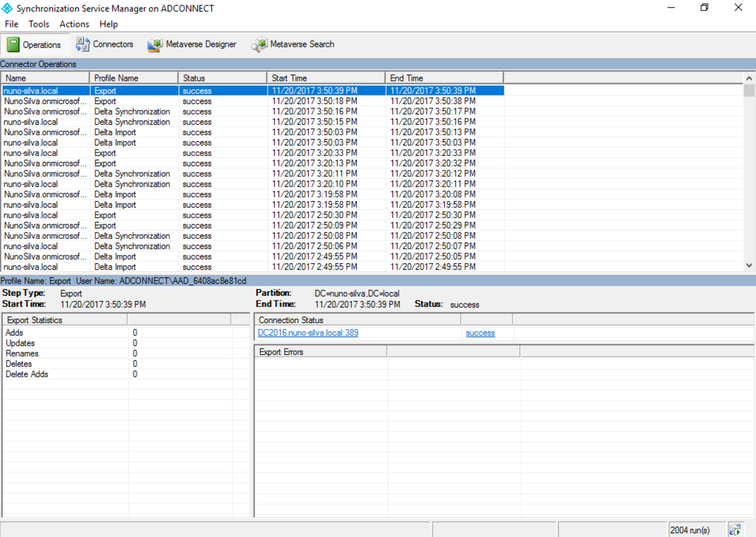Click the operations list scrollbar thumb

[x=749, y=90]
